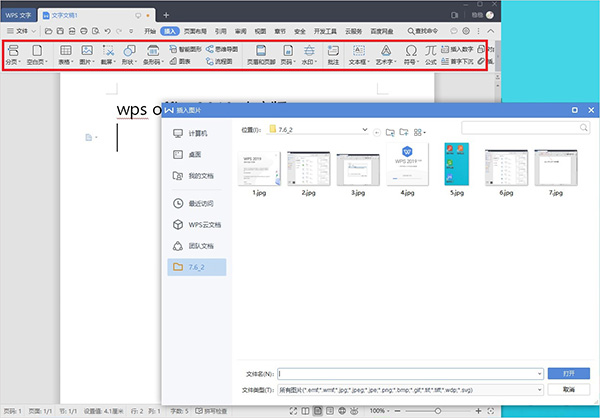Image resolution: width=600 pixels, height=418 pixels.
Task: Switch to the 开发工具 developer tools tab
Action: pos(325,31)
